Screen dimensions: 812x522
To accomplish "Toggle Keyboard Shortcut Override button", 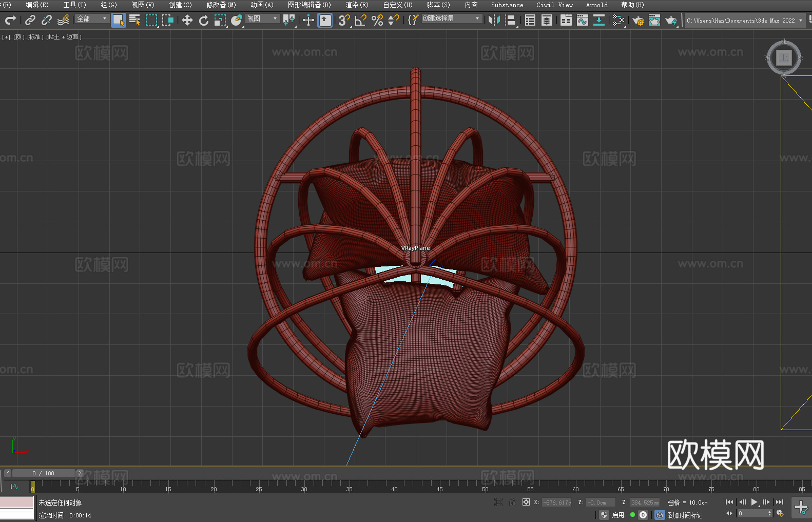I will (x=325, y=20).
